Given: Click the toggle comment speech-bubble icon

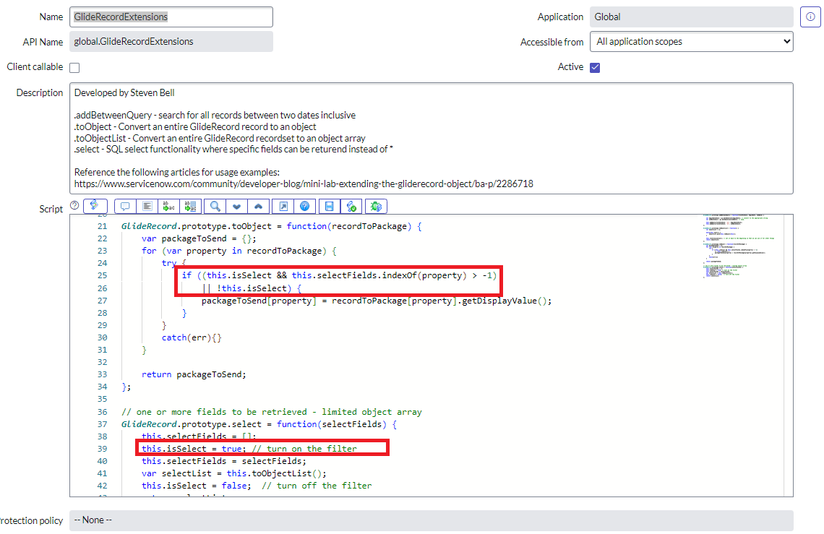Looking at the screenshot, I should point(125,207).
